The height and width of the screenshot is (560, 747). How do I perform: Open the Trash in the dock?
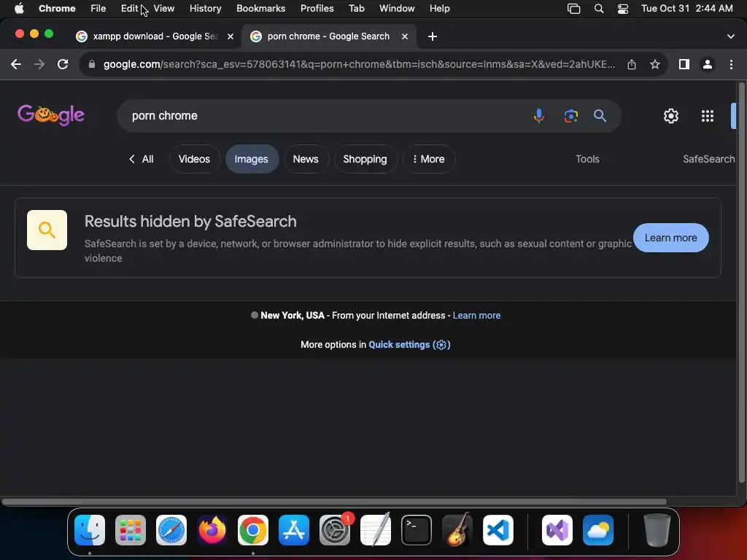point(657,530)
